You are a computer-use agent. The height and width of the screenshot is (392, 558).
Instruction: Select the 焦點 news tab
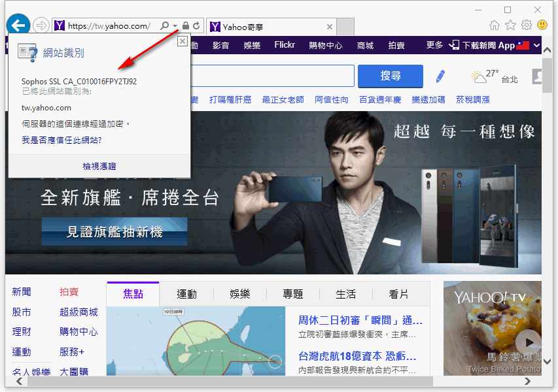[133, 293]
